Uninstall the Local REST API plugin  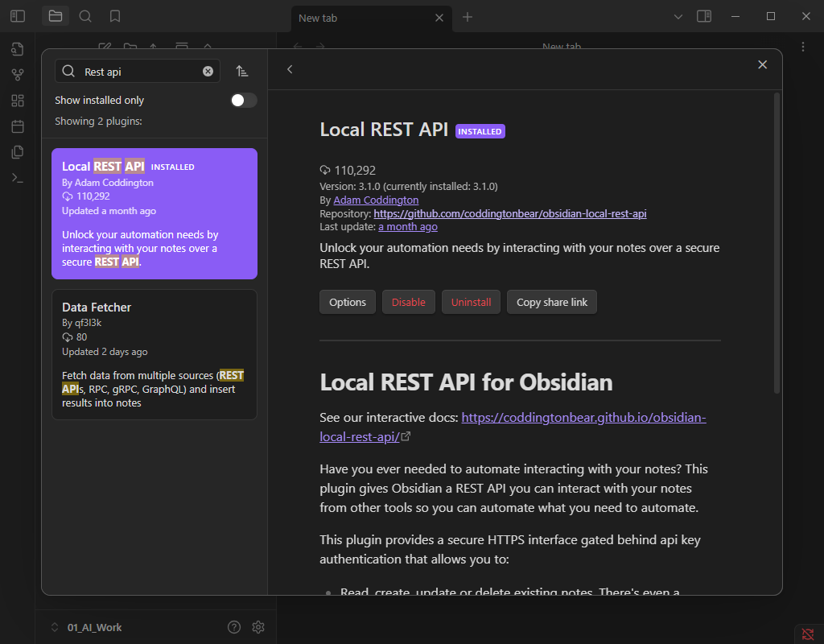(471, 303)
